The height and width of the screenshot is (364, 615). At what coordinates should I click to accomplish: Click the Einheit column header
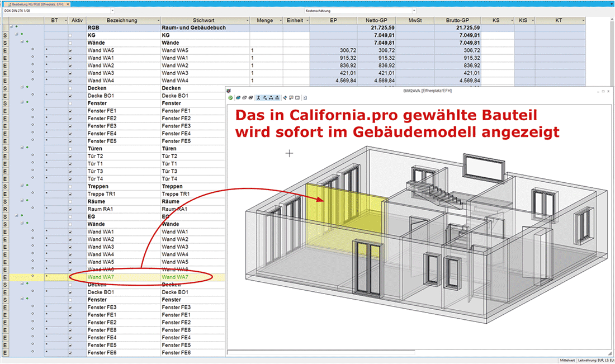(295, 20)
